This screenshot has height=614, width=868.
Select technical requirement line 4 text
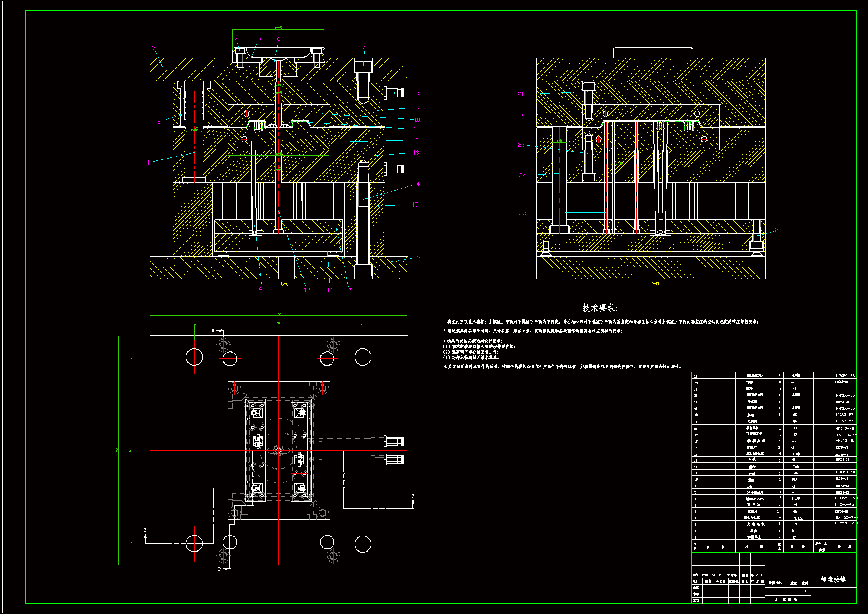pos(562,367)
